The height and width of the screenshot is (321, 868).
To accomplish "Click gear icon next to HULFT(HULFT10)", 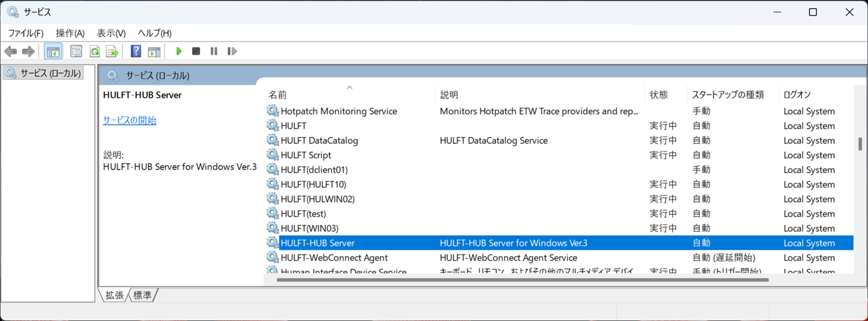I will 272,184.
